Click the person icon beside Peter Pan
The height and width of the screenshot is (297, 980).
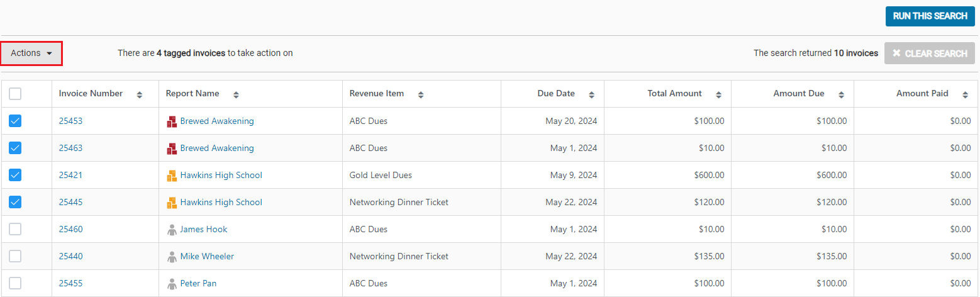(x=172, y=284)
